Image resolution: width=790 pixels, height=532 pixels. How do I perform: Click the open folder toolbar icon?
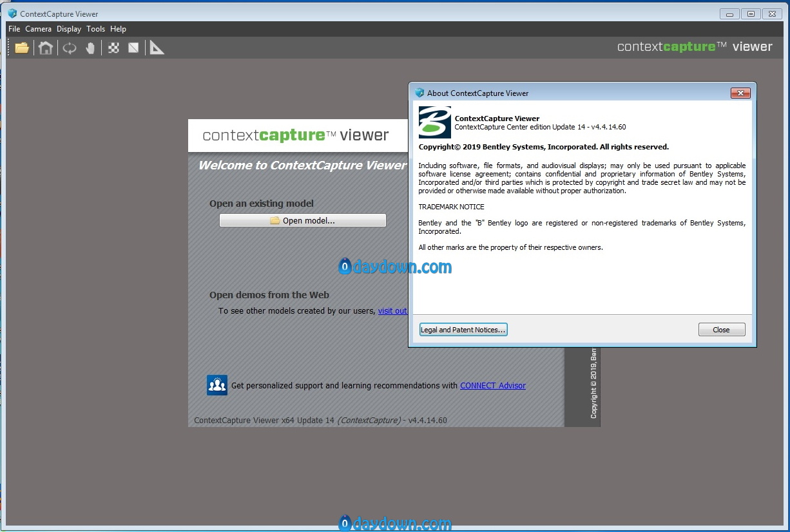[23, 48]
